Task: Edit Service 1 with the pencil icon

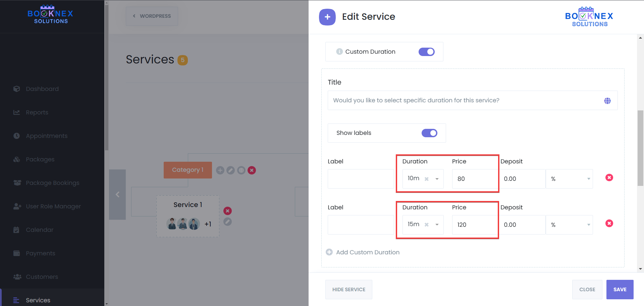Action: click(227, 222)
